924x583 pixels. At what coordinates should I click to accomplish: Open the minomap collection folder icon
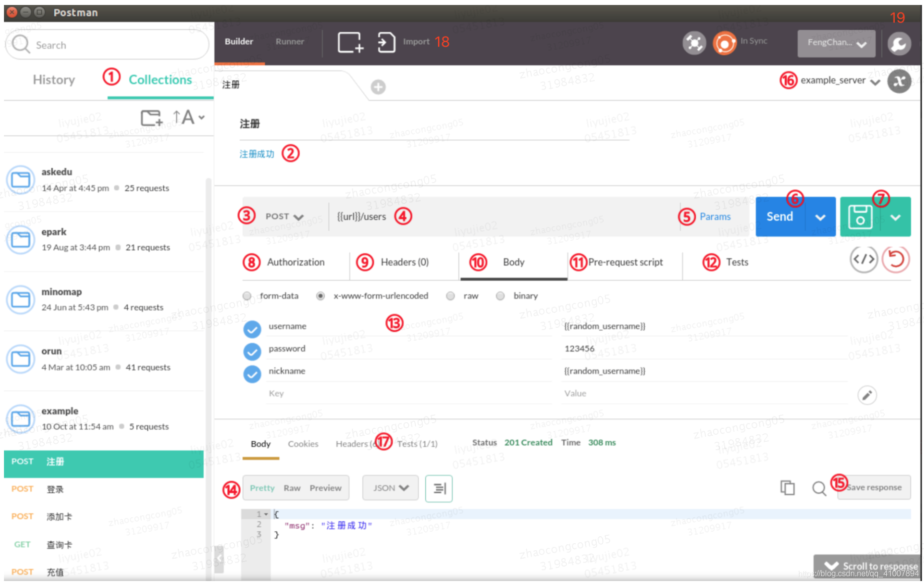tap(20, 299)
